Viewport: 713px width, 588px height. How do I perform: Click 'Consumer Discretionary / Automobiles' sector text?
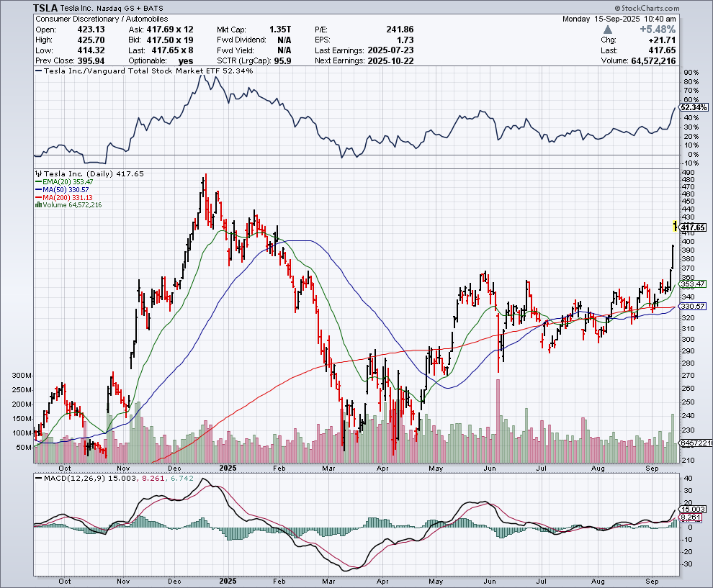102,19
